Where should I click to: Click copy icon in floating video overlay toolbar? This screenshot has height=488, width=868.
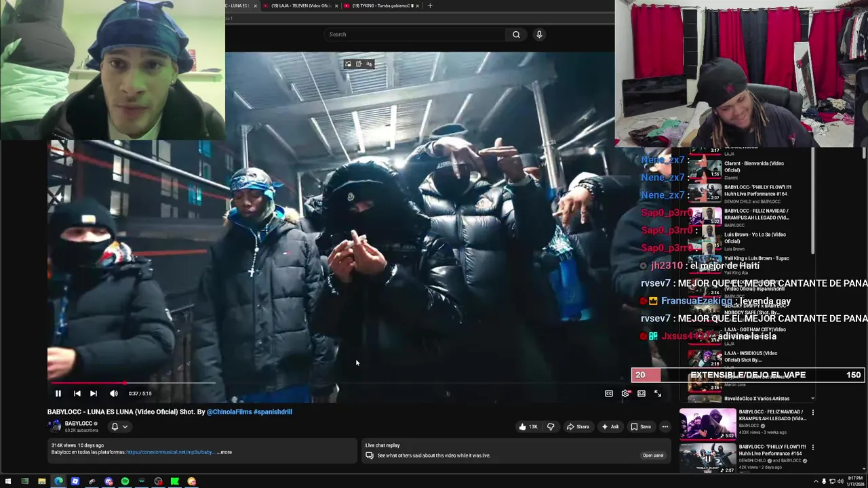(x=359, y=64)
